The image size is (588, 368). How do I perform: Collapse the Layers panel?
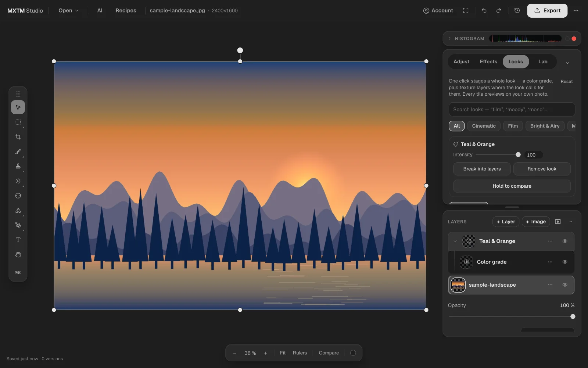(571, 222)
